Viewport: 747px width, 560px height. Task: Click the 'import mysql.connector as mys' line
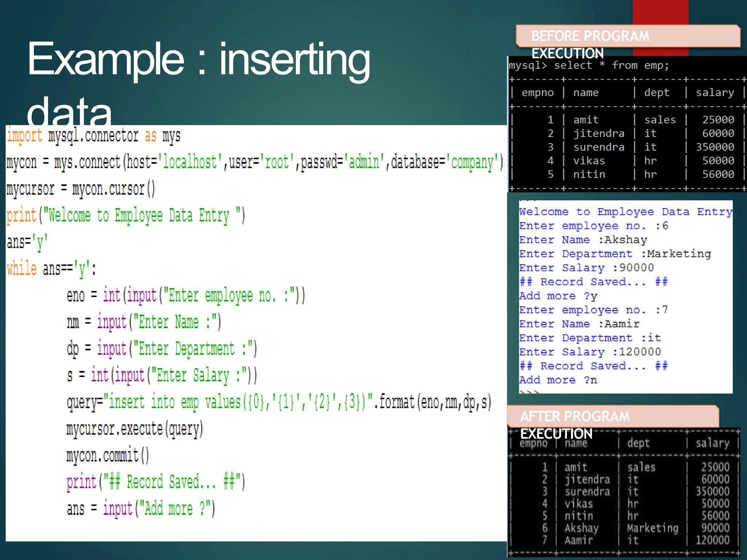click(93, 136)
